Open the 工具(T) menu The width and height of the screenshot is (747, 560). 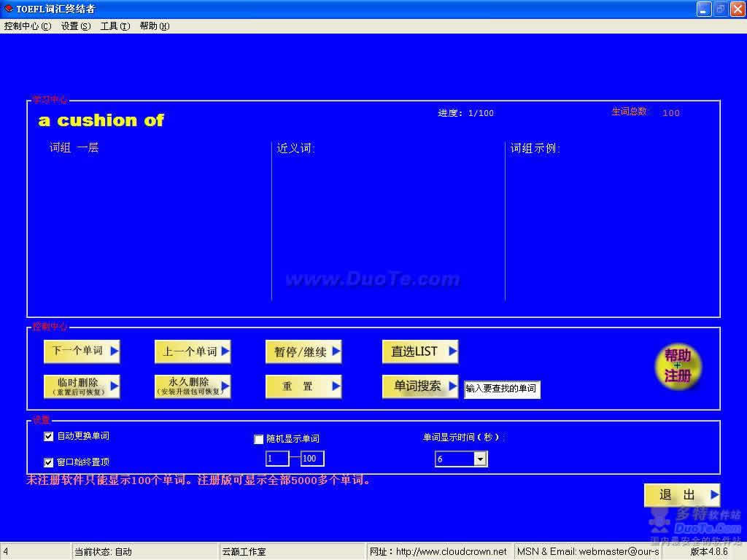pos(115,26)
